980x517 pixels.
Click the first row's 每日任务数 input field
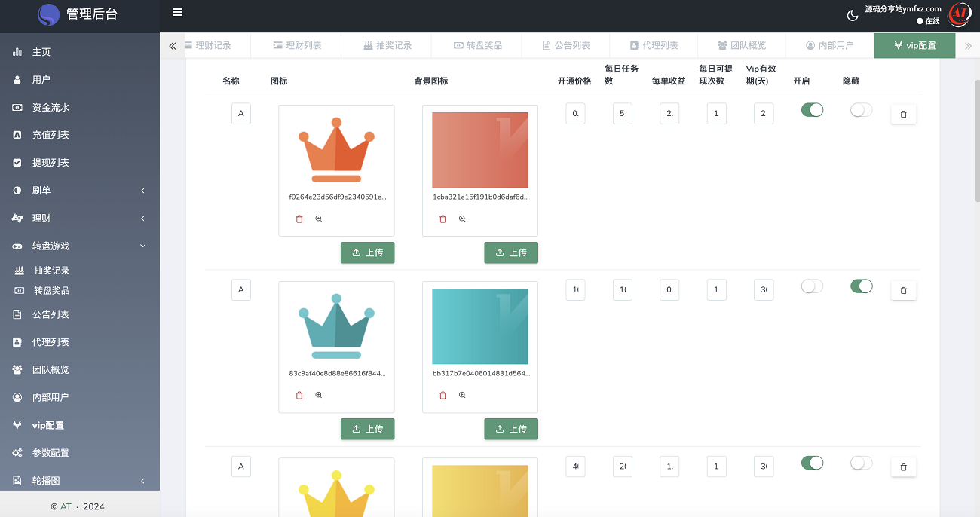click(622, 114)
